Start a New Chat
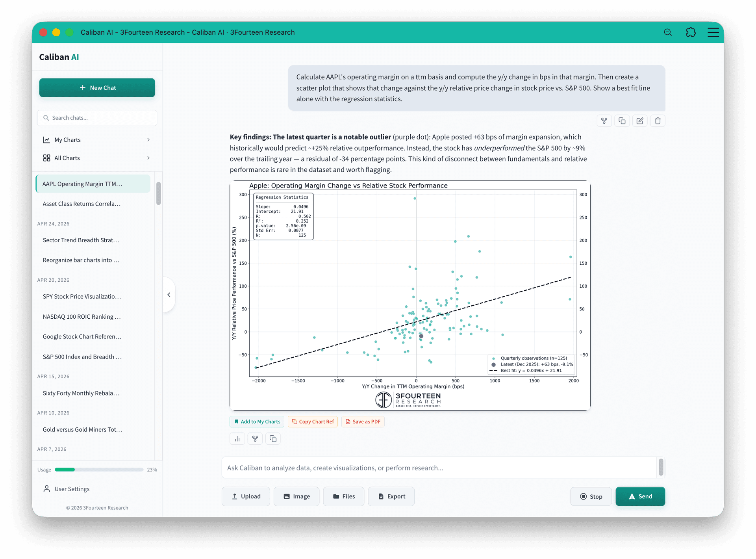The width and height of the screenshot is (756, 559). pyautogui.click(x=97, y=88)
